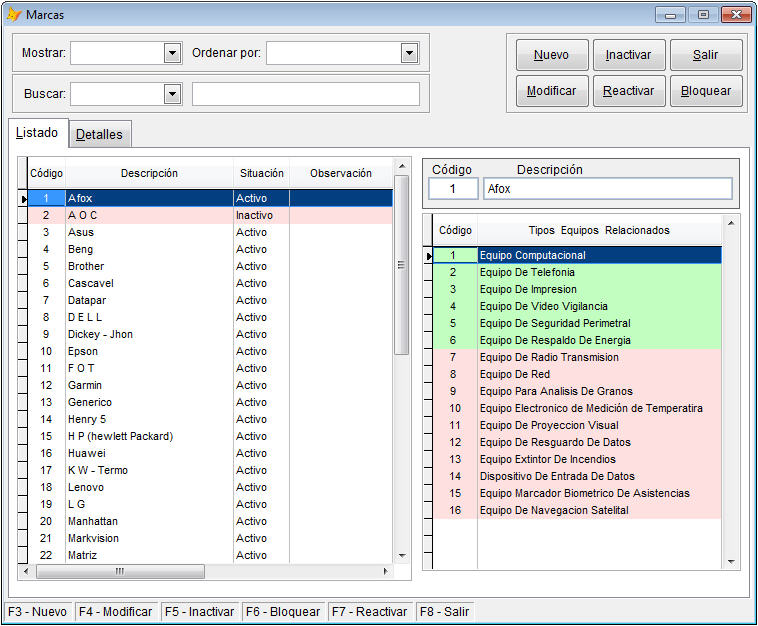Viewport: 758px width, 626px height.
Task: Click the Descripción column header in brands list
Action: pos(149,173)
